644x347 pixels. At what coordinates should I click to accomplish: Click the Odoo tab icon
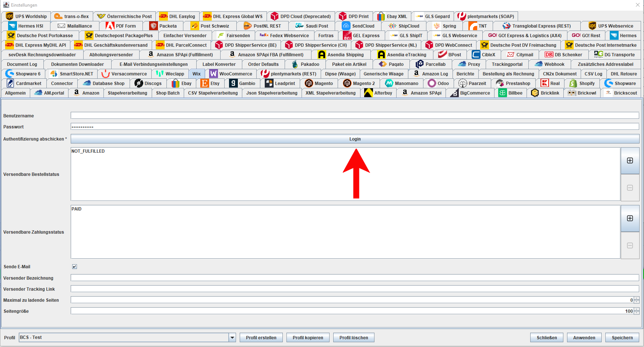coord(432,83)
